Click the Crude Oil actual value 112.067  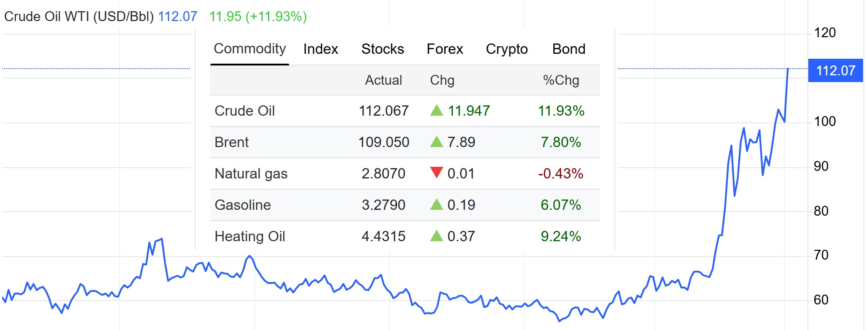384,111
